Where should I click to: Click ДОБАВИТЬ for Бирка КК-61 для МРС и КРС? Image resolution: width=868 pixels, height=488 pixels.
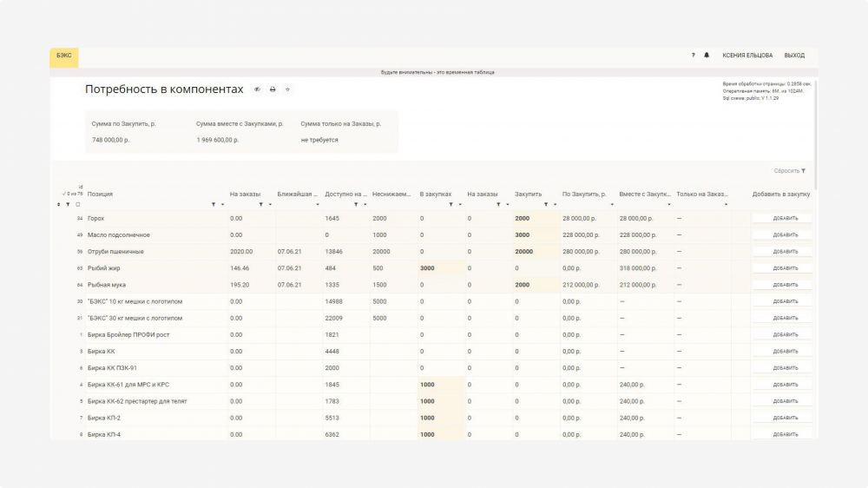(x=782, y=385)
